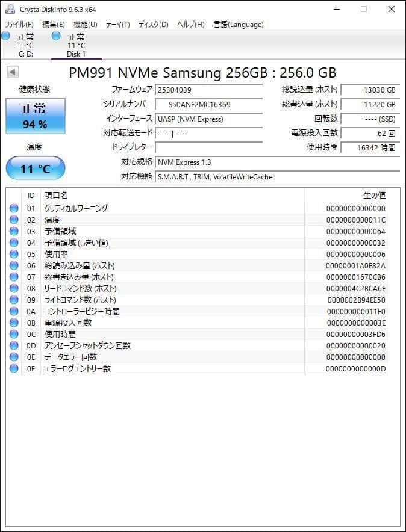Click status orb for 予備領域 (しきい値) row
The height and width of the screenshot is (532, 406).
click(14, 243)
